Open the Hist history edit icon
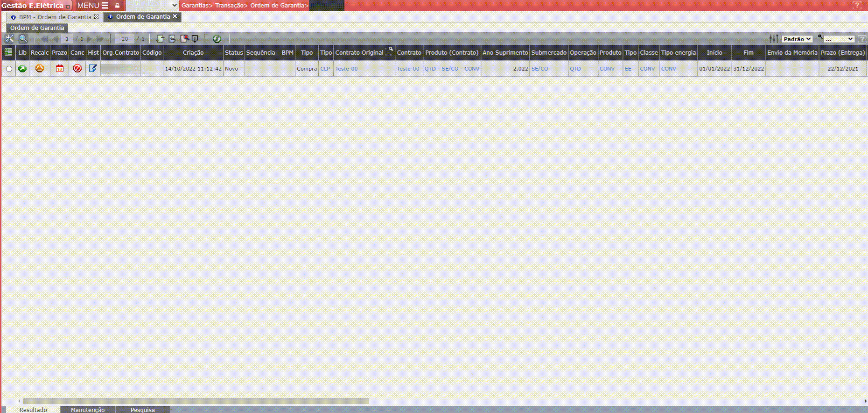The image size is (868, 413). pos(93,69)
